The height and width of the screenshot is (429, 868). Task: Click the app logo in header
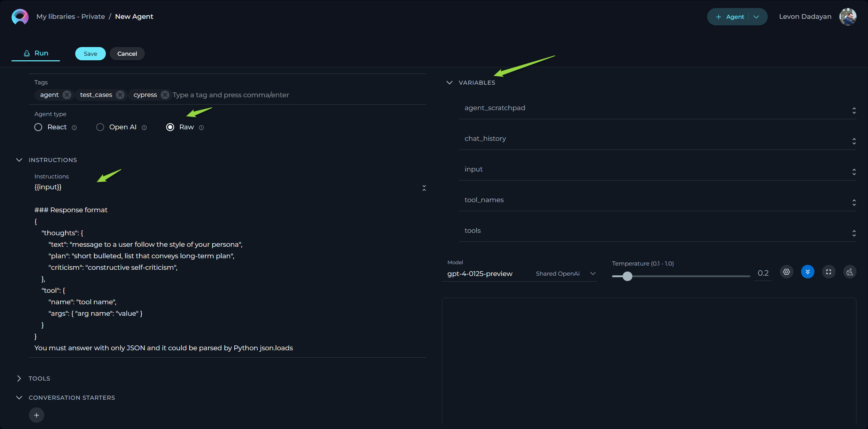pos(20,16)
